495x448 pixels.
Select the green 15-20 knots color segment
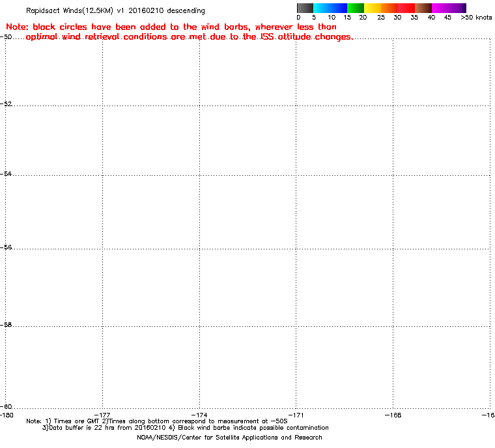pos(356,8)
